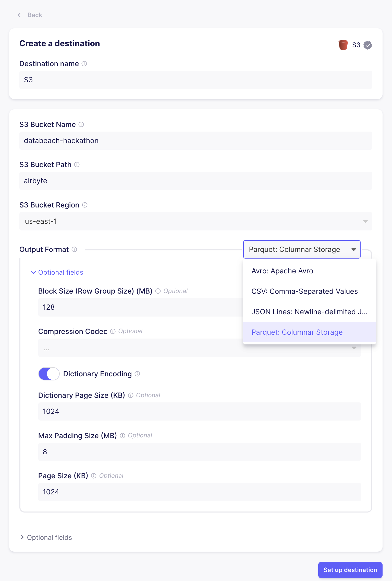
Task: Click Set up destination button
Action: (350, 570)
